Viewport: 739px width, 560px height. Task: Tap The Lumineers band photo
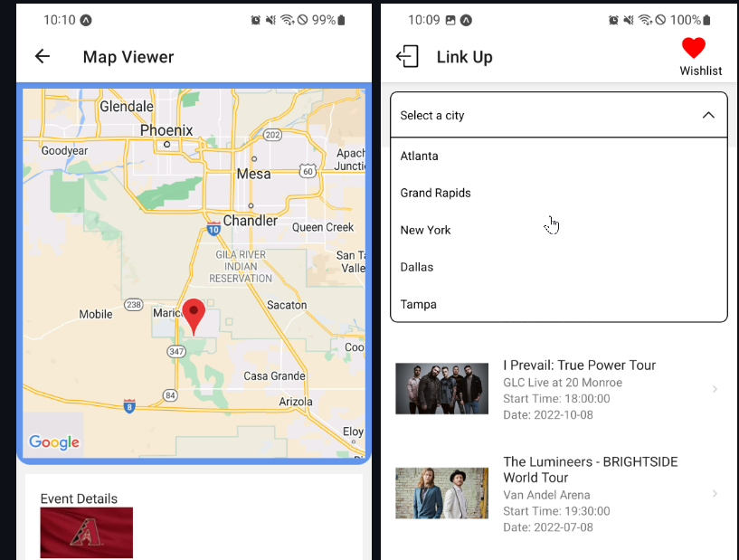tap(441, 493)
